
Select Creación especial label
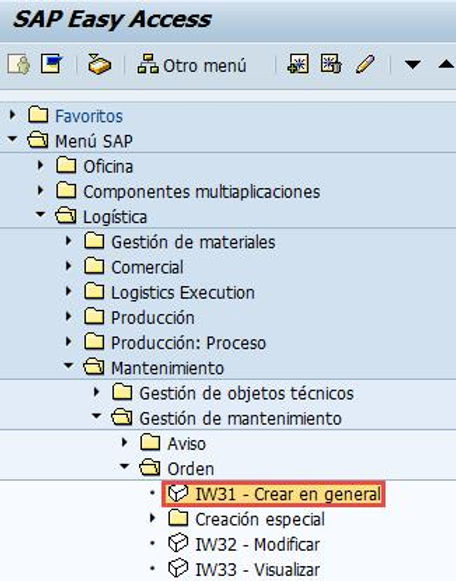(260, 519)
